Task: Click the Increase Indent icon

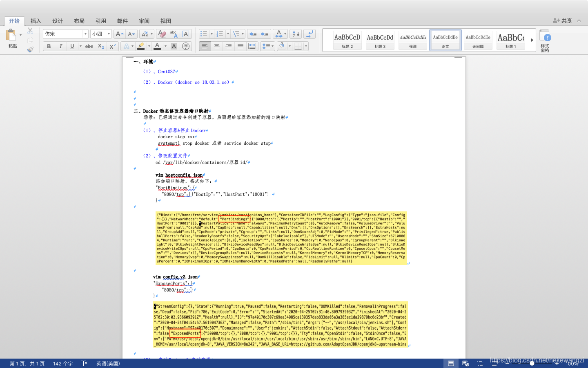Action: click(x=265, y=34)
